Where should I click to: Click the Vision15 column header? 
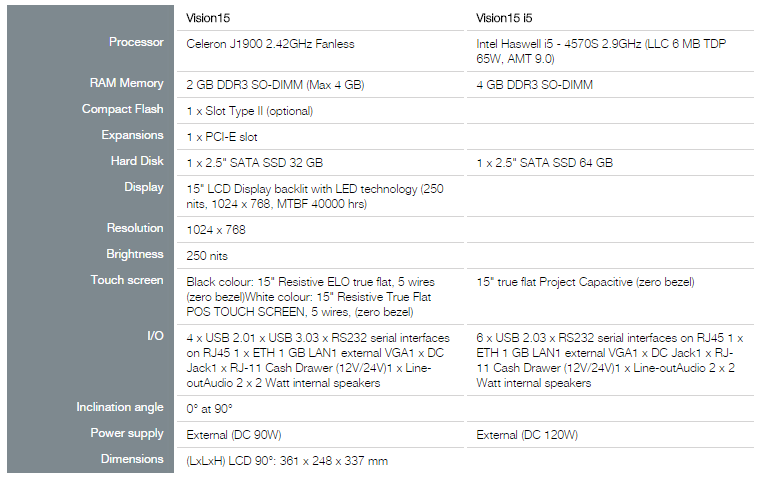coord(208,18)
